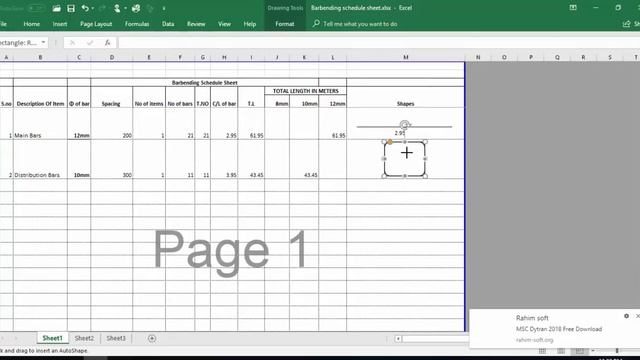Switch to Sheet2 tab
Viewport: 640px width, 360px height.
point(84,338)
